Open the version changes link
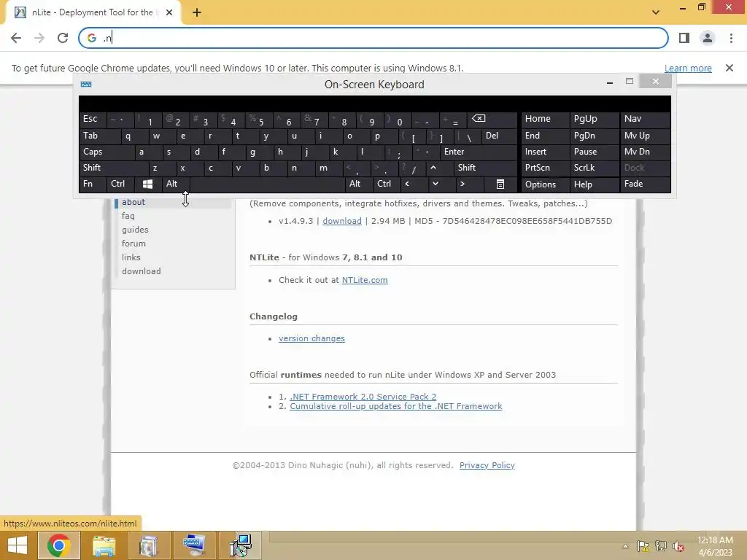Viewport: 747px width, 560px height. 311,338
